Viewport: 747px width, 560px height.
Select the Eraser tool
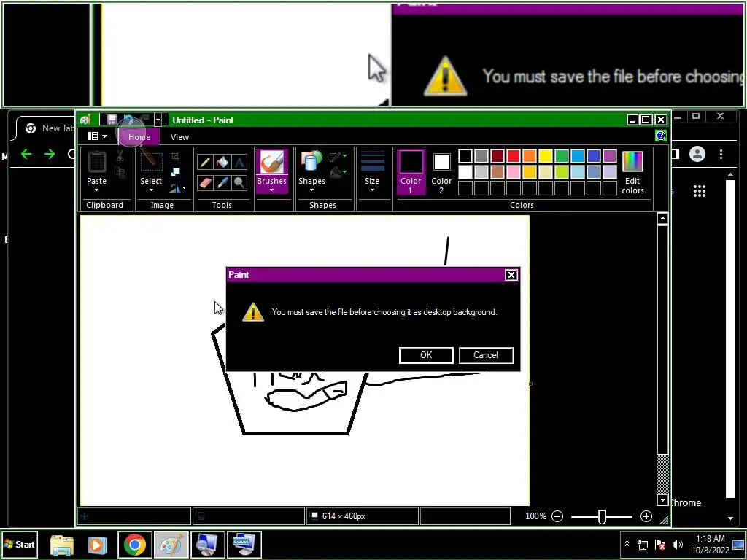pos(205,182)
